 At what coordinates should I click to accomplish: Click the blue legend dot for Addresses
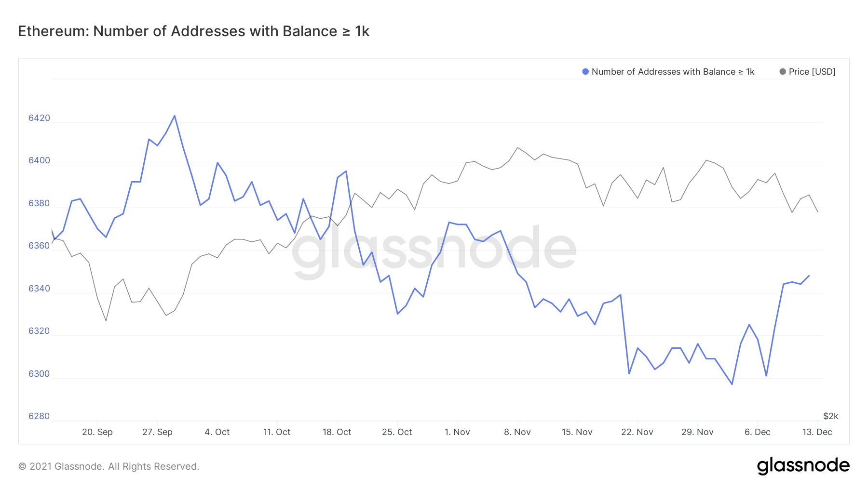[x=585, y=72]
